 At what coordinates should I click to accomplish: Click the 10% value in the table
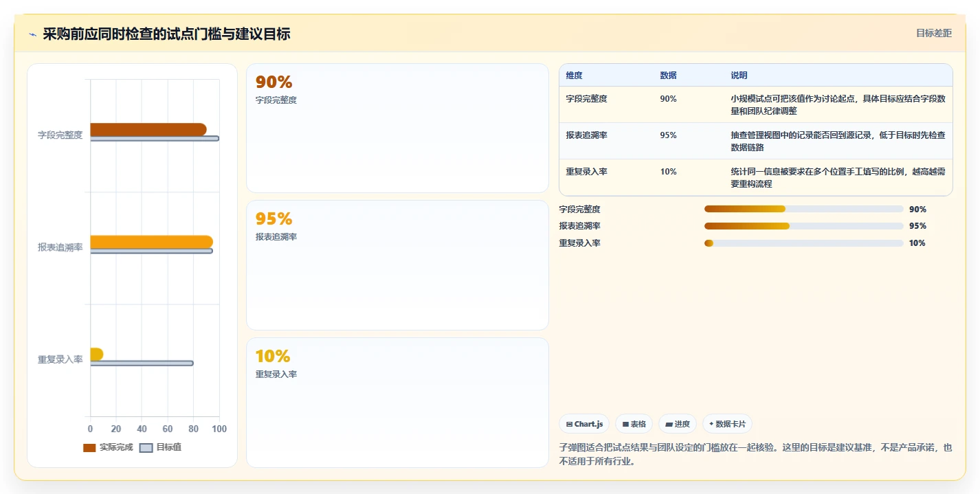pos(668,172)
